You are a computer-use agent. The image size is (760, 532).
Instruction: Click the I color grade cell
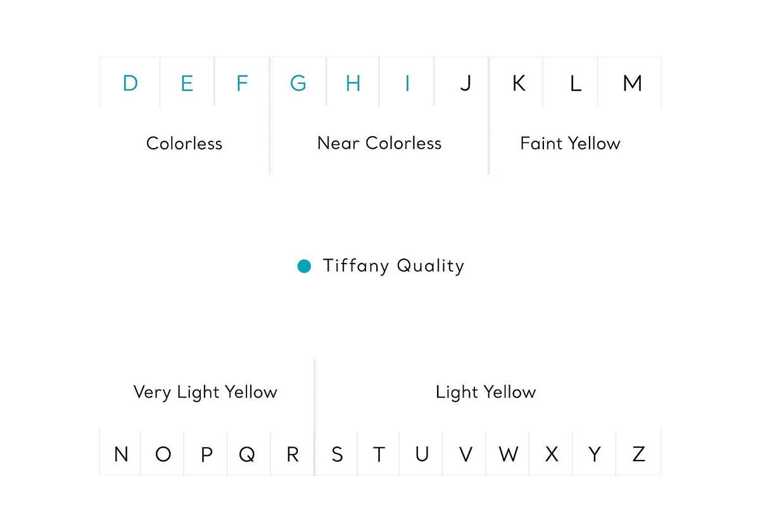(407, 82)
